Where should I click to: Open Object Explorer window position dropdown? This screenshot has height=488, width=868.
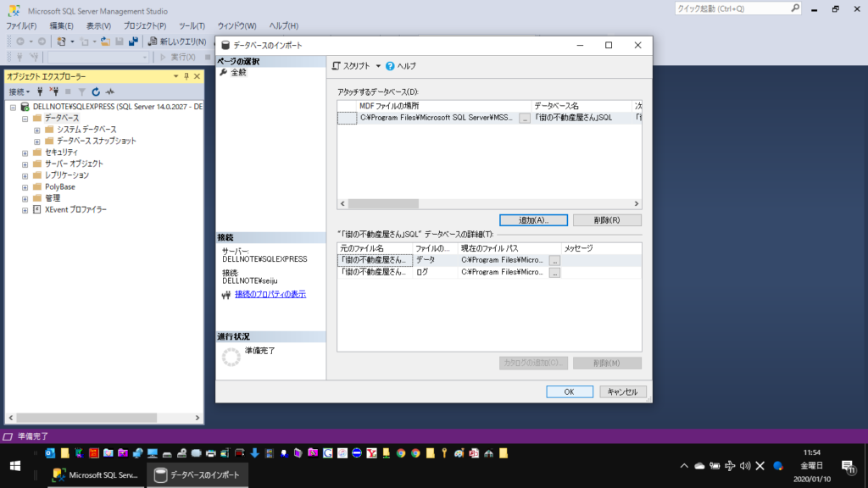pyautogui.click(x=175, y=76)
